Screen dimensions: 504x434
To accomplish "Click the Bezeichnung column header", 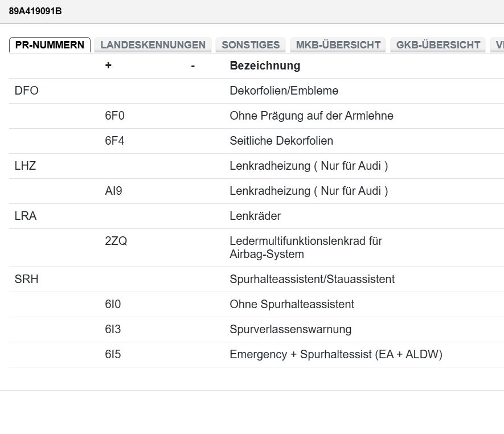I will pyautogui.click(x=265, y=65).
